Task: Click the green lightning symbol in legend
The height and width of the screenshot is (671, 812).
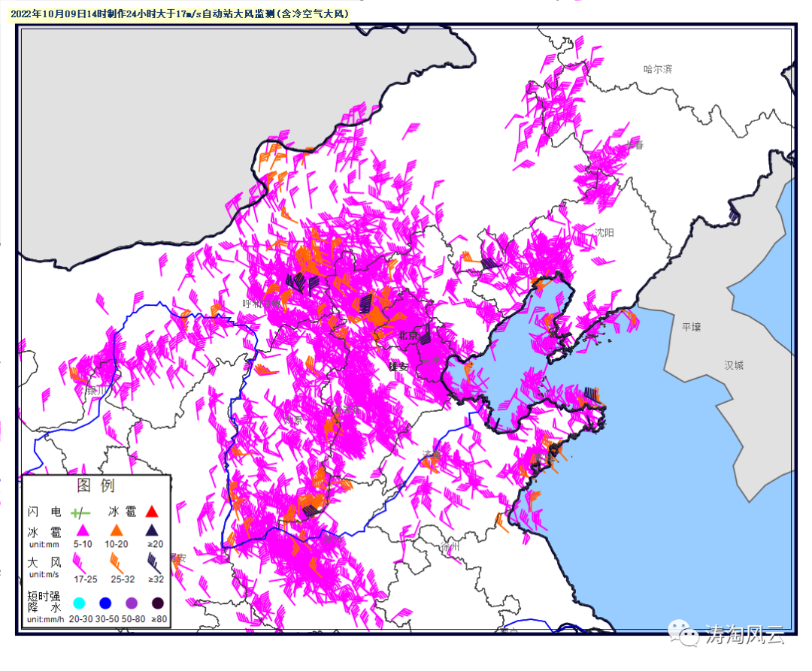Action: point(80,512)
